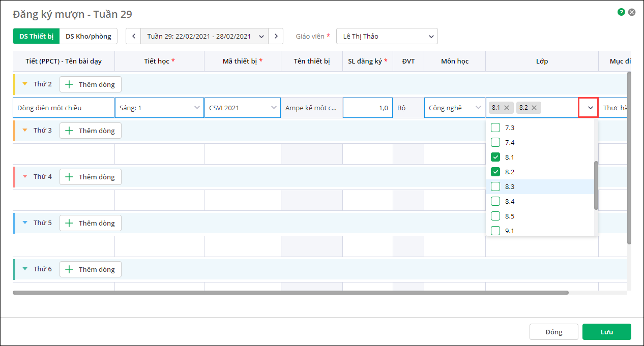Remove the 8.2 class tag
The image size is (644, 346).
coord(534,108)
